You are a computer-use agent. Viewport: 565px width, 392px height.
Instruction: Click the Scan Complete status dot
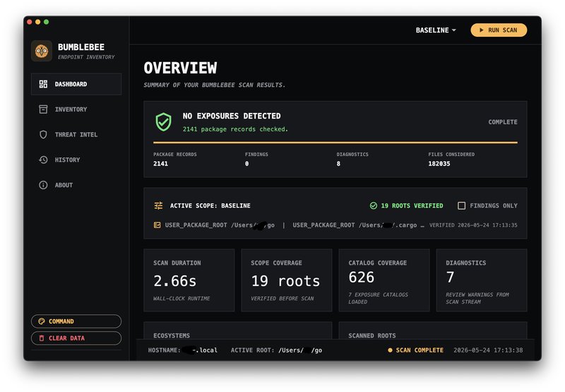[390, 350]
